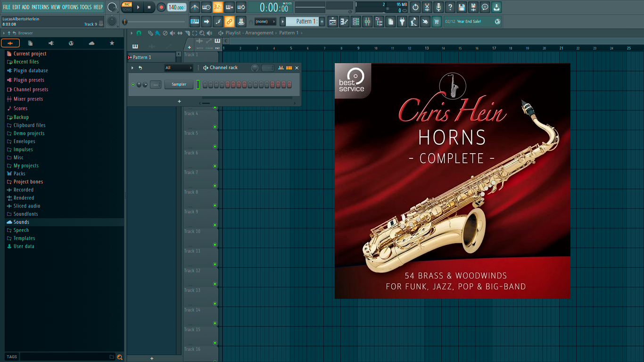Open the VIEW menu
The width and height of the screenshot is (644, 362).
coord(56,7)
